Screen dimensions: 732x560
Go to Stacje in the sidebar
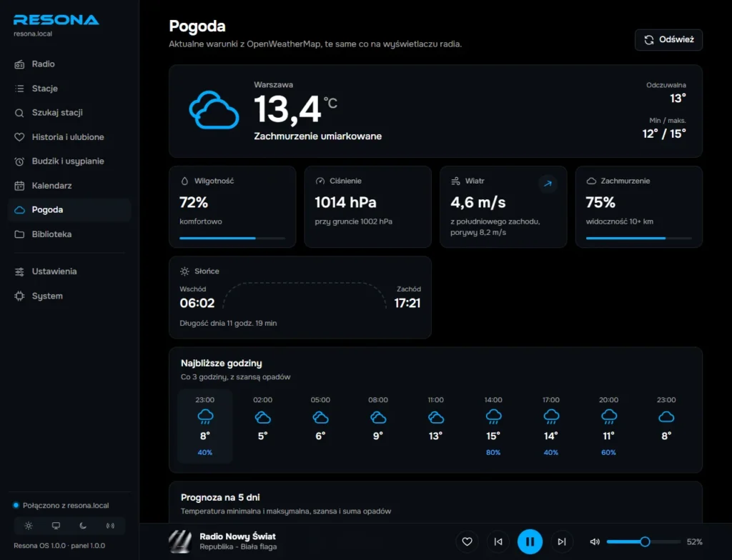pyautogui.click(x=69, y=88)
